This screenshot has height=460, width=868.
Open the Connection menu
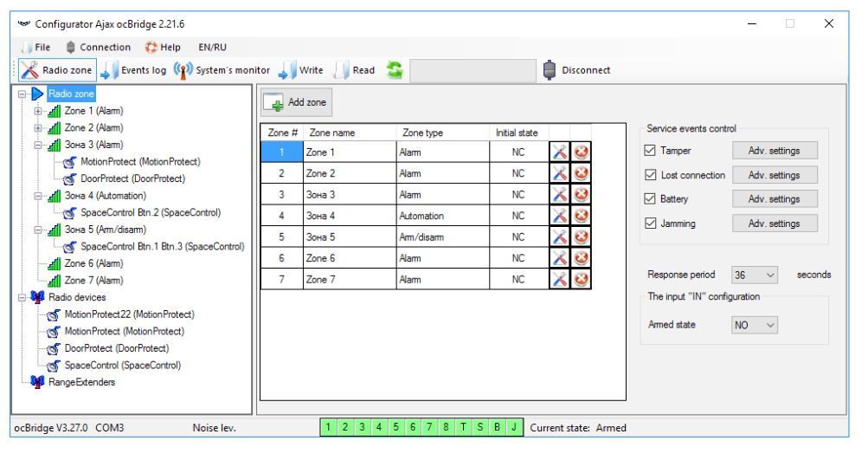click(x=99, y=46)
